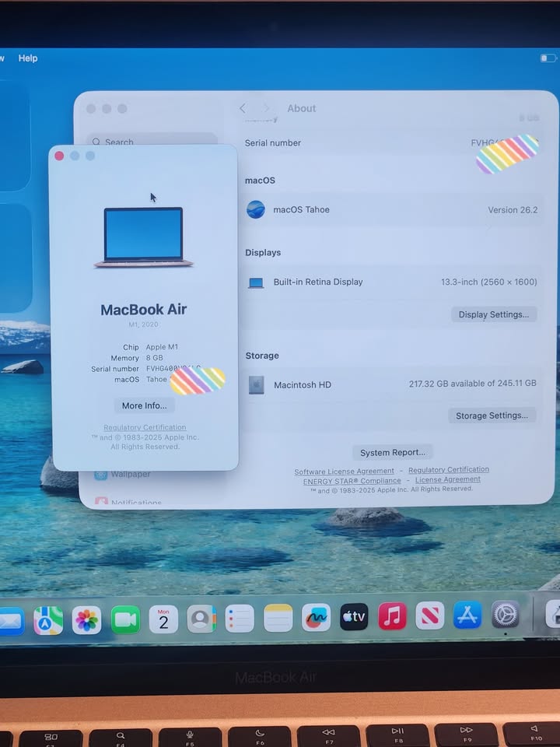The width and height of the screenshot is (560, 747).
Task: Open the Notes app in Dock
Action: pos(278,618)
